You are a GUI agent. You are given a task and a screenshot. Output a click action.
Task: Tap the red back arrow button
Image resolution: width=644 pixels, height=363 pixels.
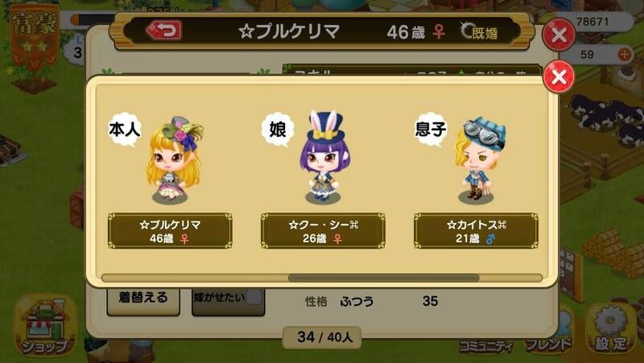(x=164, y=31)
